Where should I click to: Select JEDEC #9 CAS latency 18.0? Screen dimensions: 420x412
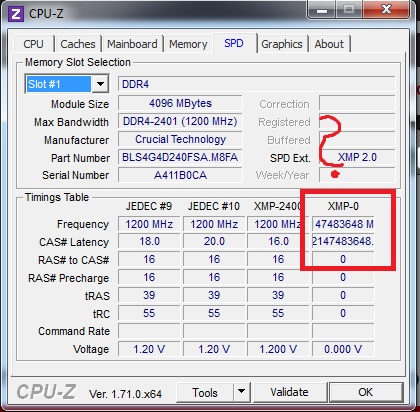149,241
